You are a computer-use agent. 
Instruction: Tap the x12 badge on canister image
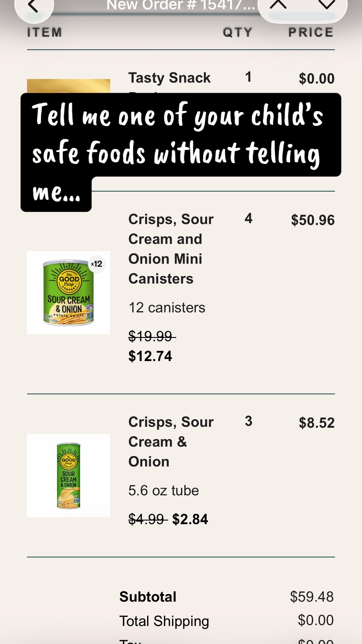[97, 264]
